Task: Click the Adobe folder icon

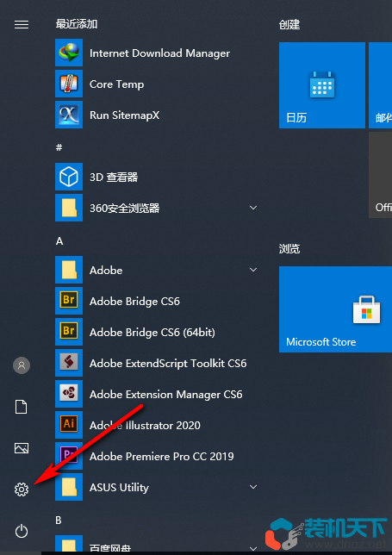Action: click(69, 270)
